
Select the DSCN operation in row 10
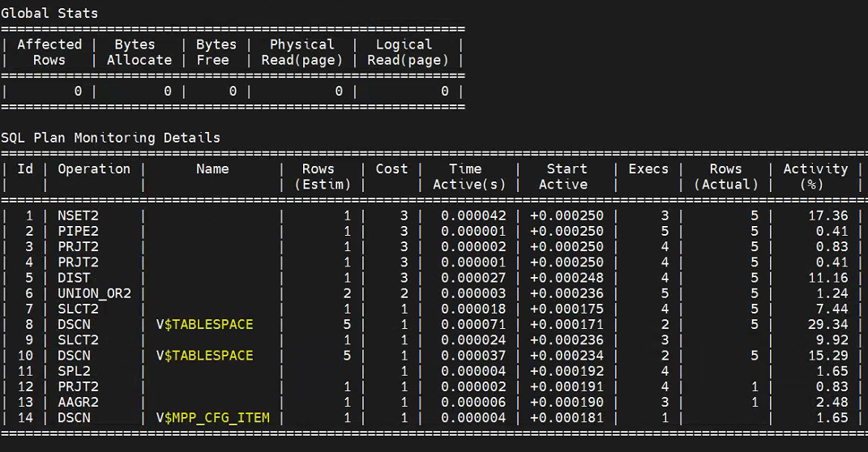[x=75, y=355]
